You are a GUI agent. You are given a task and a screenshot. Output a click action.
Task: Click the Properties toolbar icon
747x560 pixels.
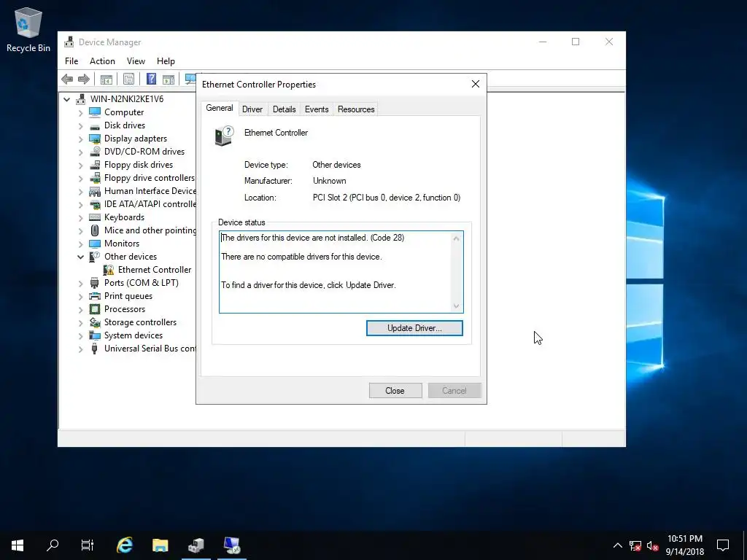coord(128,79)
